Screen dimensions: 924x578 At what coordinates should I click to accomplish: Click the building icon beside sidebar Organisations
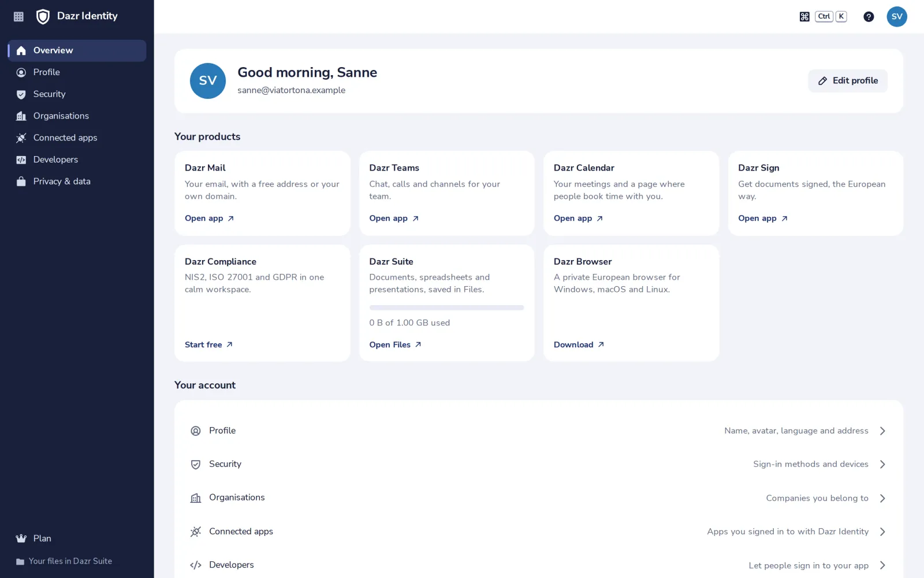[x=21, y=116]
